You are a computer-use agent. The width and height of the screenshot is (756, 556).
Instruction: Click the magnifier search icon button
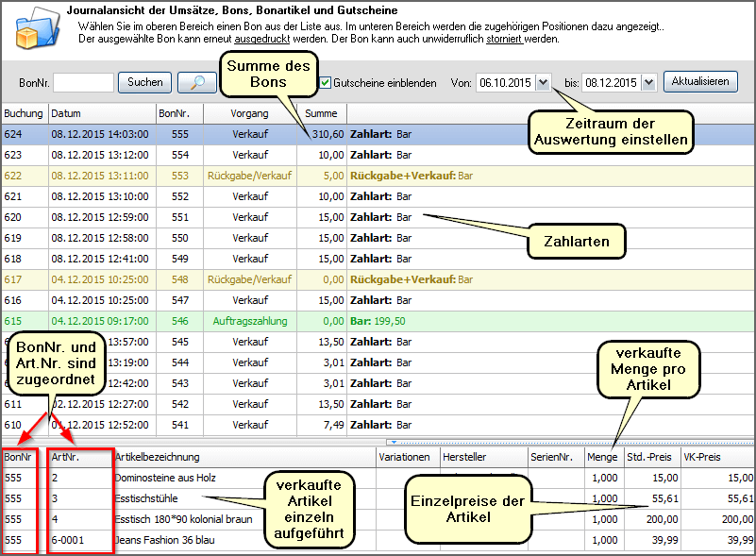(x=196, y=82)
